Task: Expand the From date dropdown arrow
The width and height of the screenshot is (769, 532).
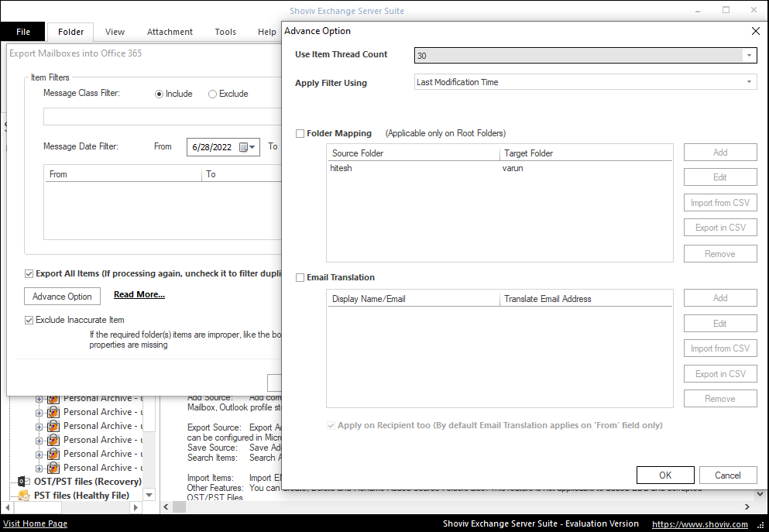Action: click(x=252, y=147)
